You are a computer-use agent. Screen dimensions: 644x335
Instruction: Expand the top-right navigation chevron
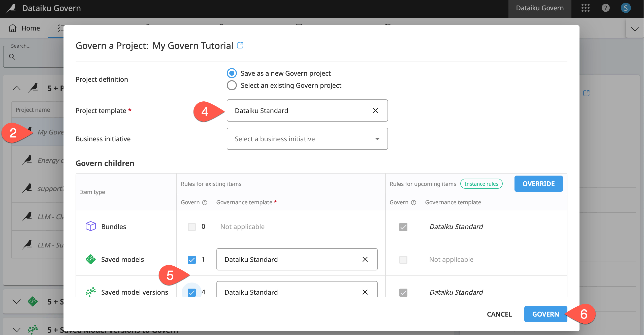point(635,29)
